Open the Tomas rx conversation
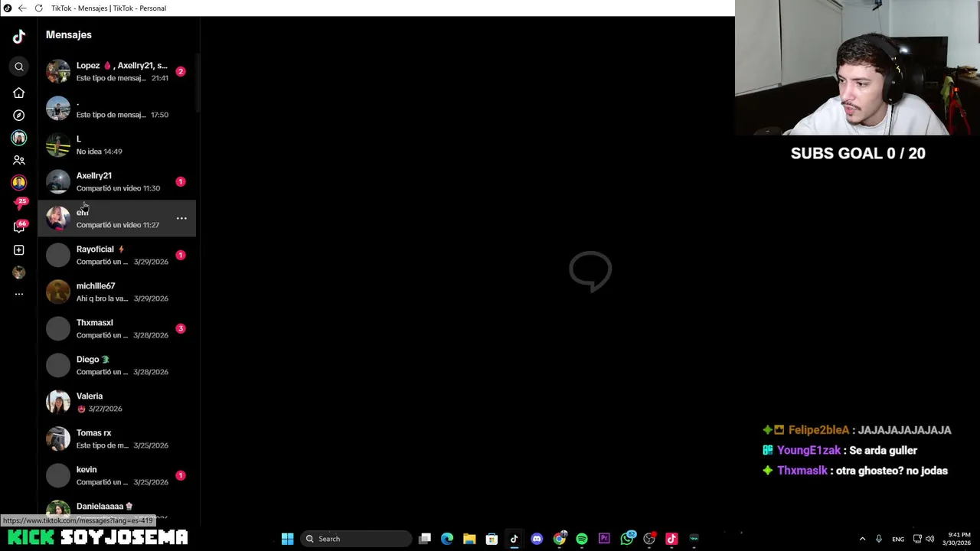 tap(117, 439)
